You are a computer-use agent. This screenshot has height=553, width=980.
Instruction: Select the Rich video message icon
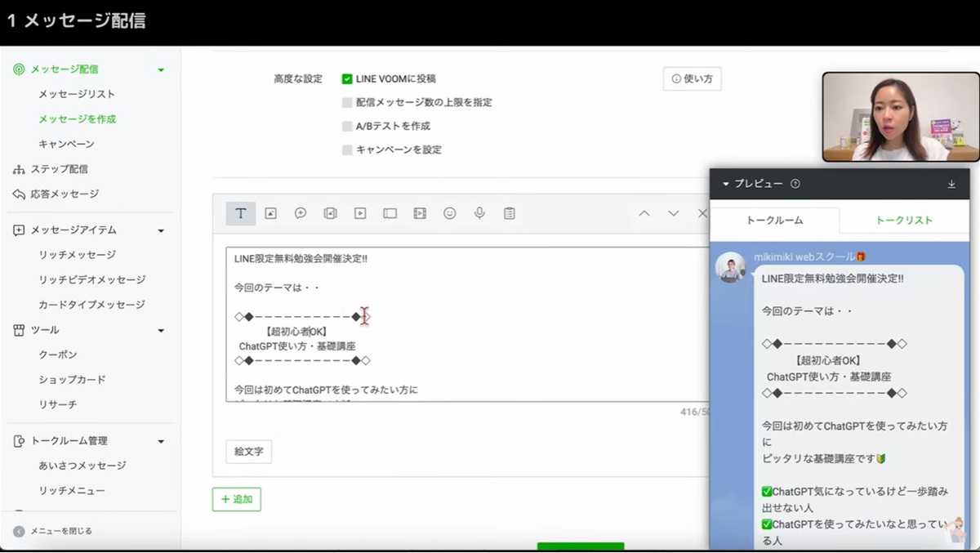click(420, 213)
